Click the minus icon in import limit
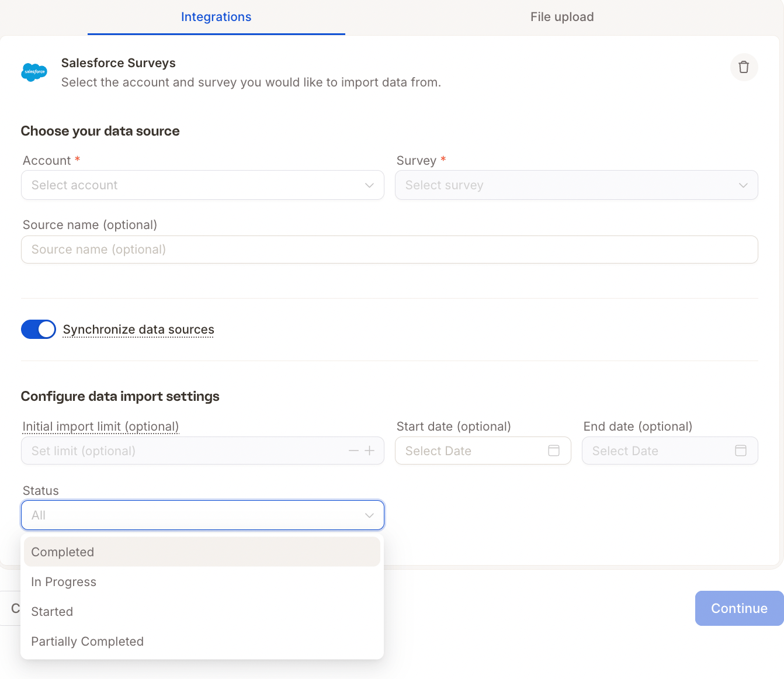784x679 pixels. click(353, 451)
